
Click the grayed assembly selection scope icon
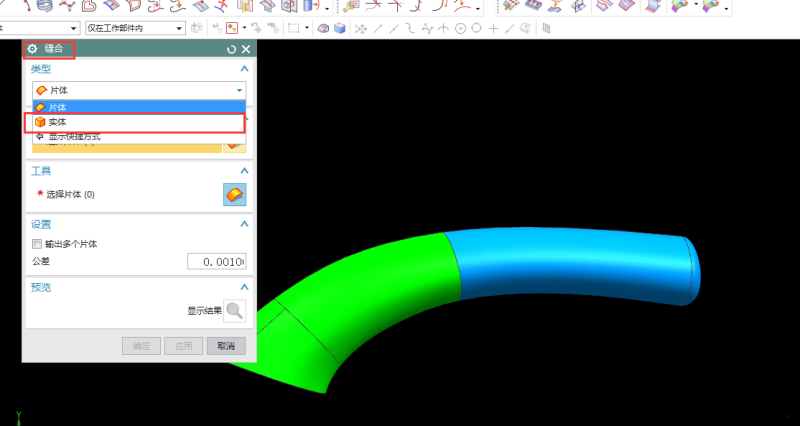click(x=196, y=28)
